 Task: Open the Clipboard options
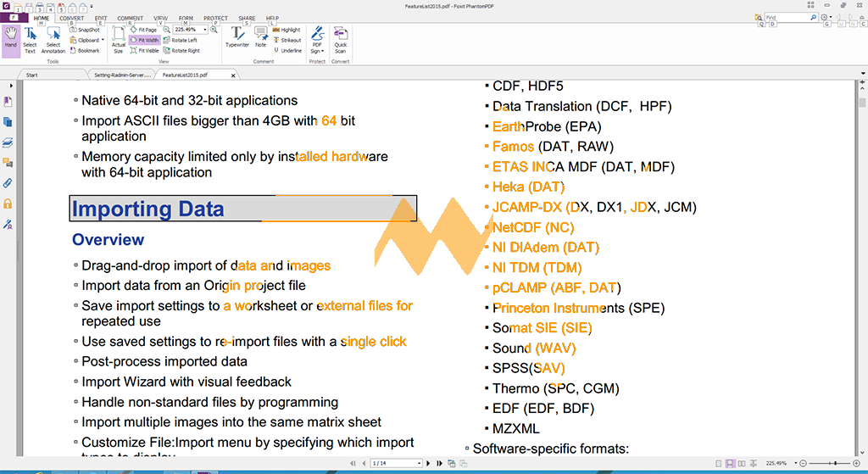(87, 40)
